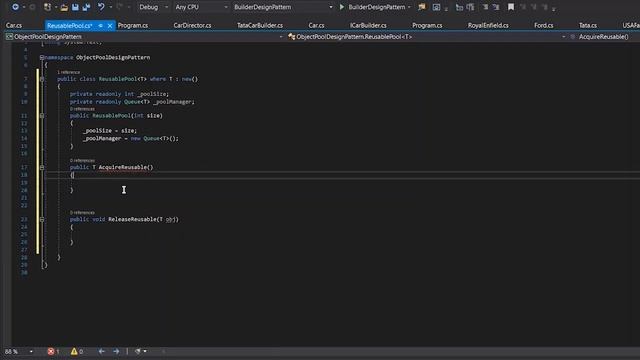Click the Navigate Backward toolbar icon
The width and height of the screenshot is (640, 360).
pos(15,7)
